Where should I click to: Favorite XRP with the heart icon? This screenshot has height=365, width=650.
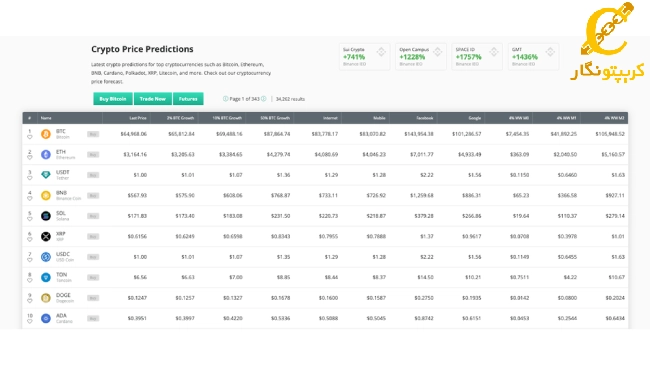pos(29,239)
